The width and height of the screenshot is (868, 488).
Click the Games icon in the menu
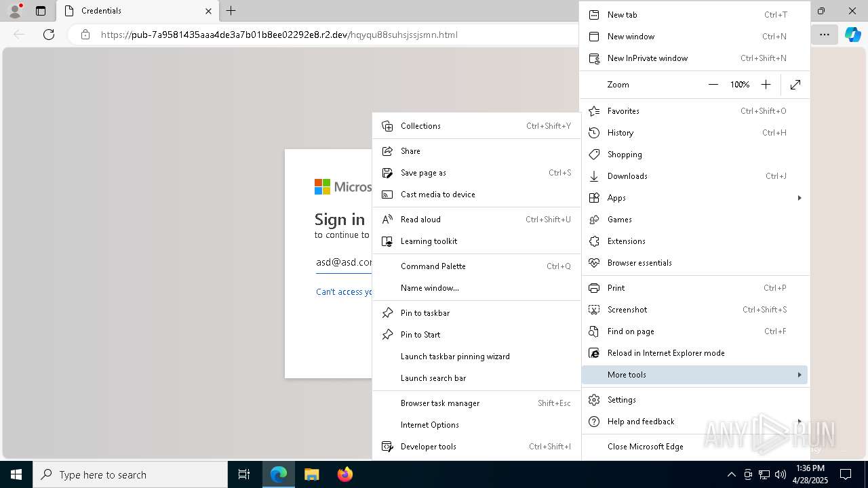pos(594,220)
